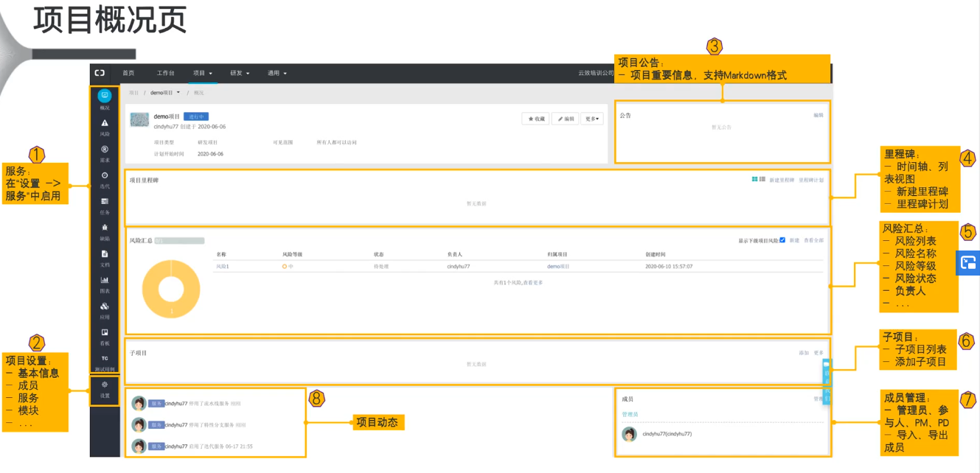Open the 迭代 iteration sidebar icon
Screen dimensions: 980x473
105,175
